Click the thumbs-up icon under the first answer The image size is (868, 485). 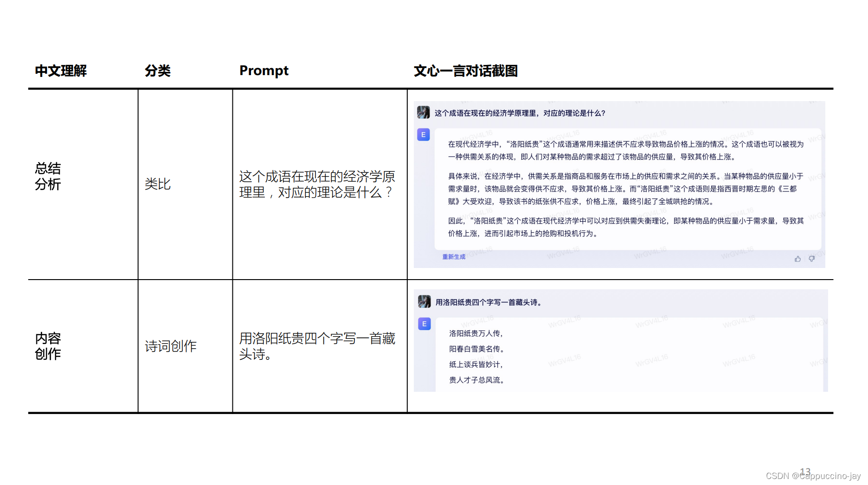tap(797, 259)
